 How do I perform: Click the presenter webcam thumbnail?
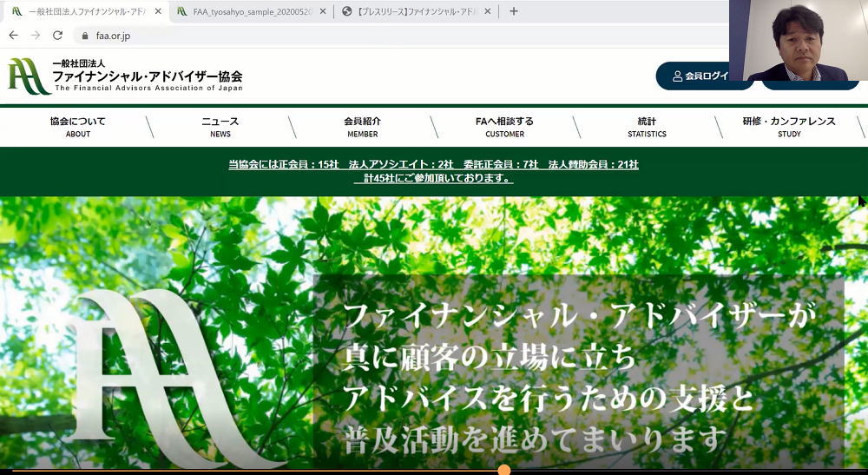[x=799, y=41]
